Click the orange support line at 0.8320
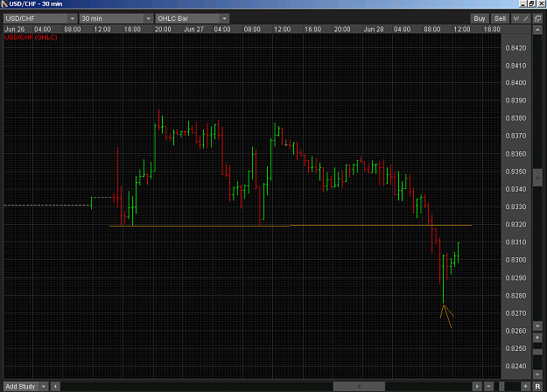 coord(291,226)
